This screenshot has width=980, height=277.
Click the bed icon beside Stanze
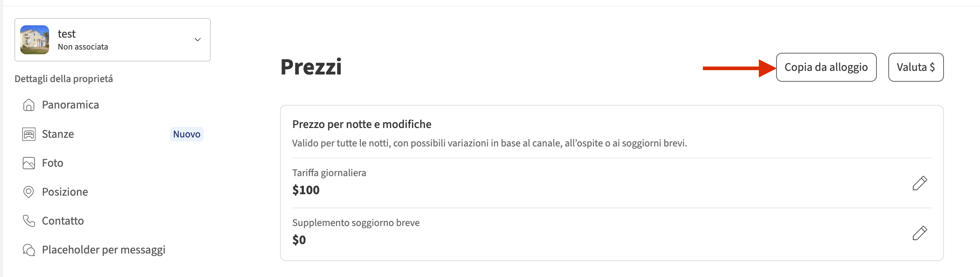pyautogui.click(x=29, y=134)
